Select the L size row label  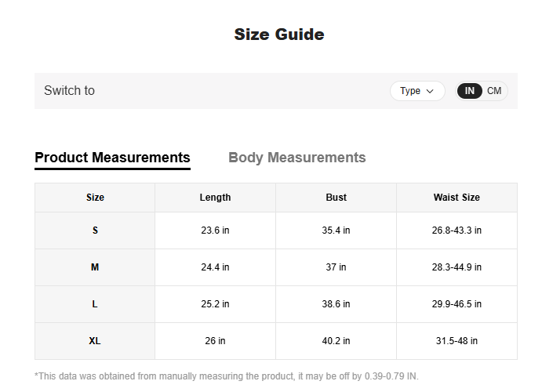coord(95,304)
